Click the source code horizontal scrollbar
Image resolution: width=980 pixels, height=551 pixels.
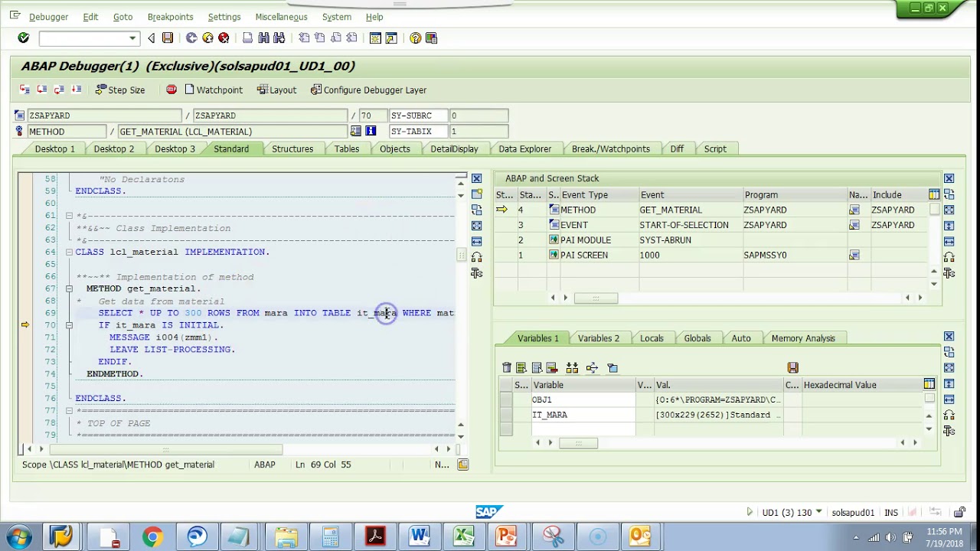pos(165,449)
